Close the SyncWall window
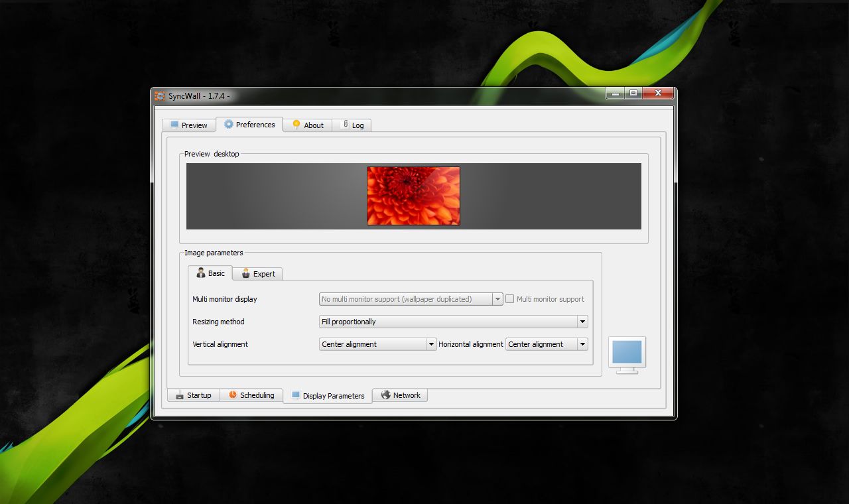 (x=659, y=94)
